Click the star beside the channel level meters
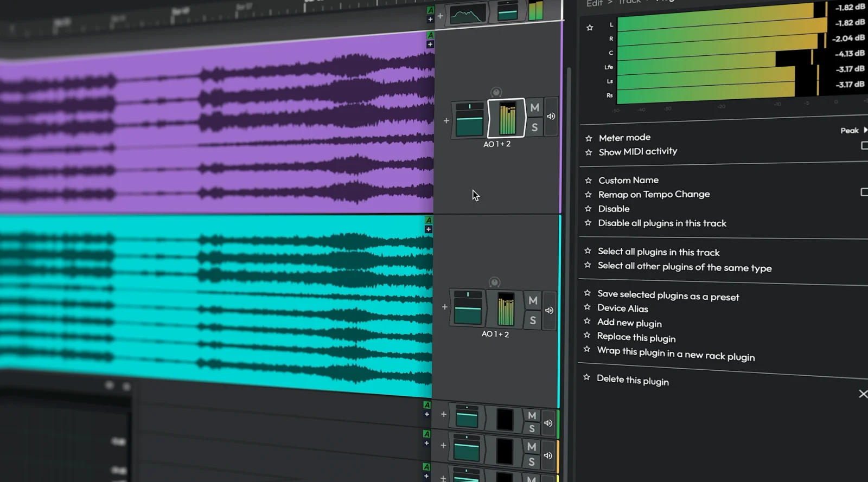 click(x=590, y=28)
